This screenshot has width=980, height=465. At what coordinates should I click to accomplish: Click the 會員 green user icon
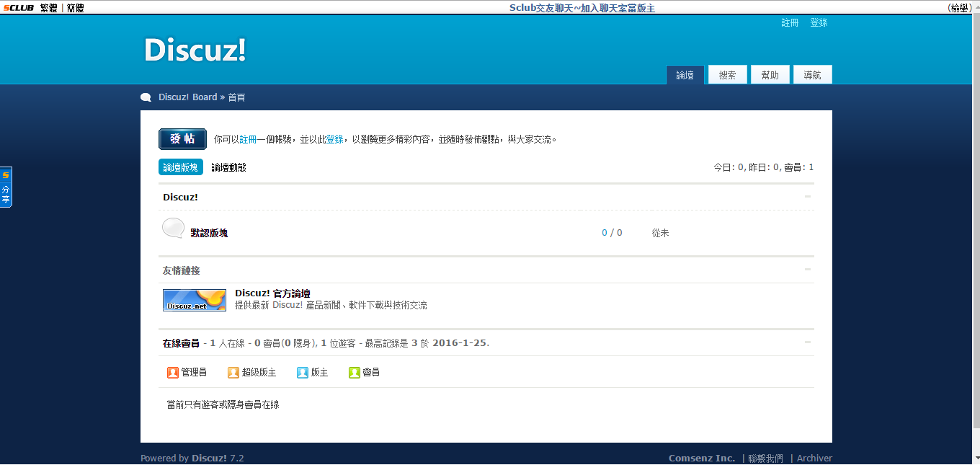(x=354, y=373)
